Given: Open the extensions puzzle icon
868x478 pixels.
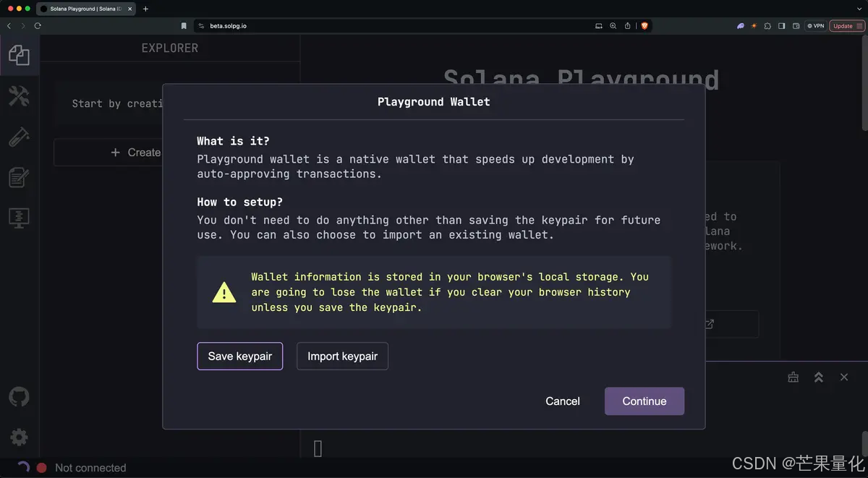Looking at the screenshot, I should click(767, 25).
